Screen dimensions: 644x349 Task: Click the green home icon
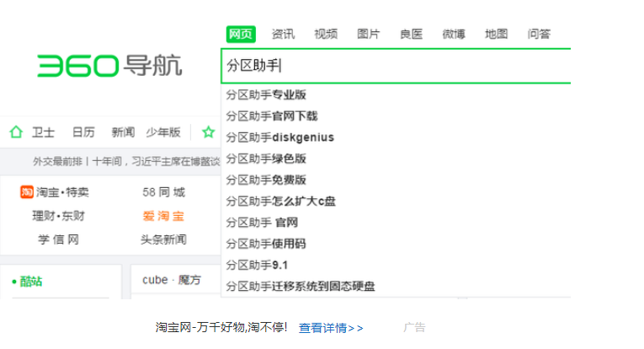coord(15,132)
